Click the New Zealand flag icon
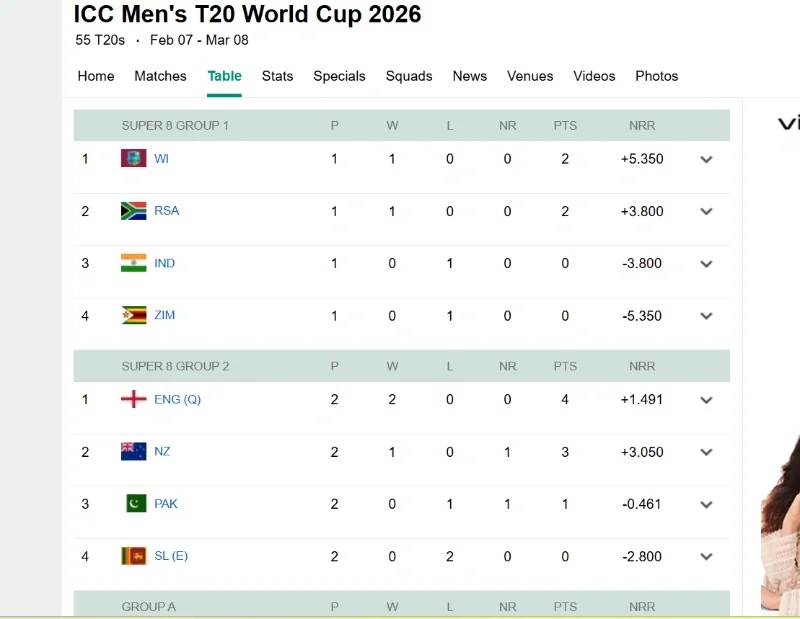Image resolution: width=800 pixels, height=619 pixels. 133,451
